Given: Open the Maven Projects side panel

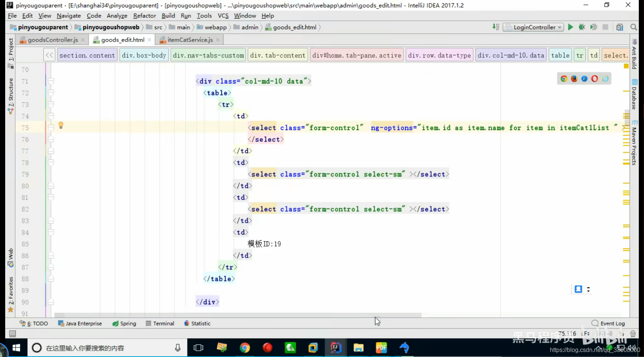Looking at the screenshot, I should [x=634, y=143].
